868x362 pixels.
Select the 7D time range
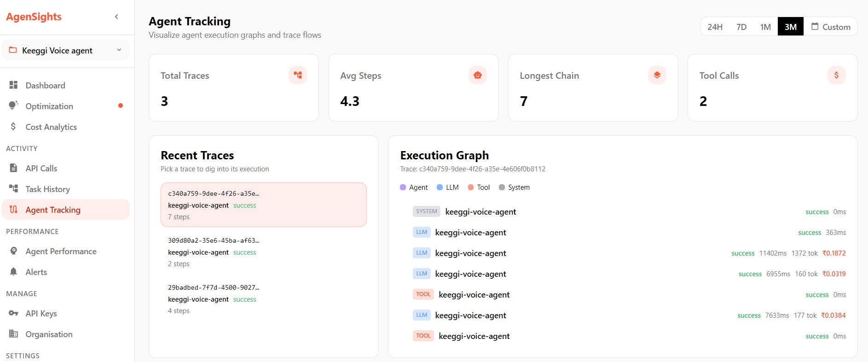click(x=741, y=27)
